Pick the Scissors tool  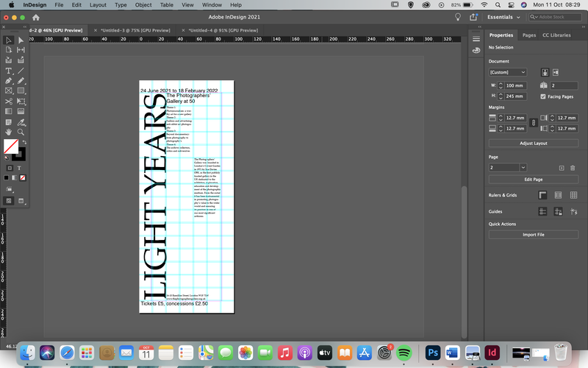pyautogui.click(x=8, y=102)
